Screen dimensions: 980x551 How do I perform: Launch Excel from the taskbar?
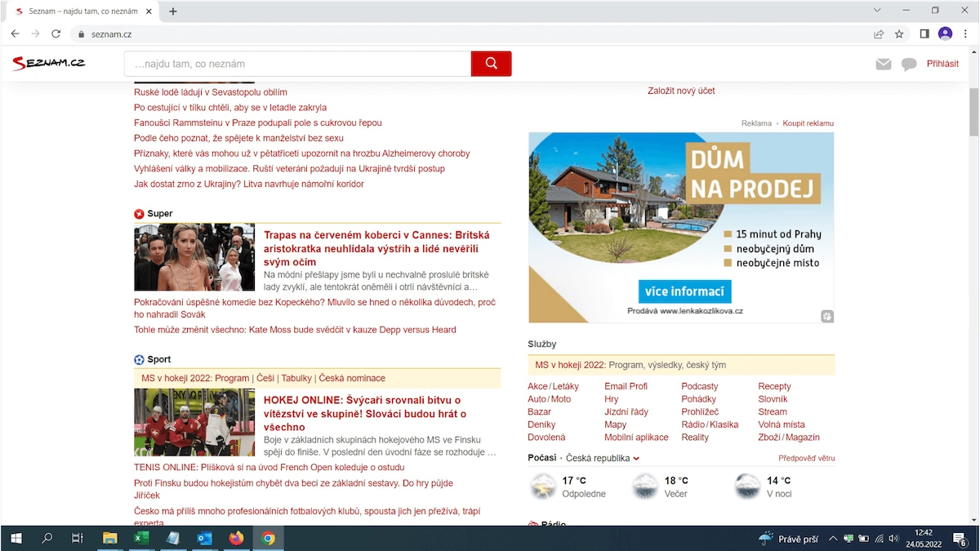(x=141, y=538)
